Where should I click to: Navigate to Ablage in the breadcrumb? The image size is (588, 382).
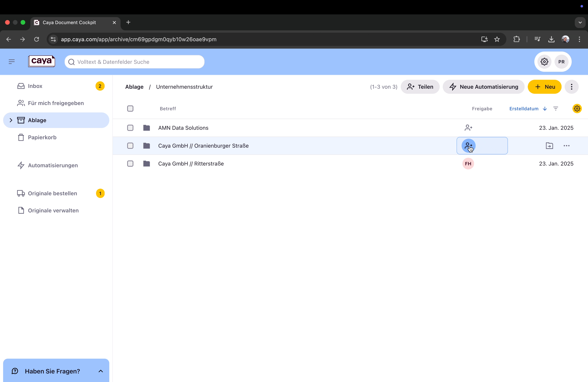[134, 87]
